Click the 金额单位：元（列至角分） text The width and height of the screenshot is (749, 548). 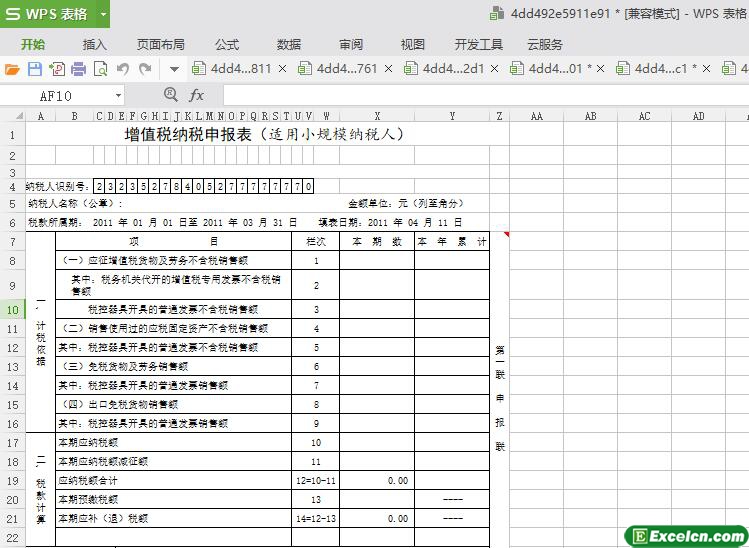406,204
